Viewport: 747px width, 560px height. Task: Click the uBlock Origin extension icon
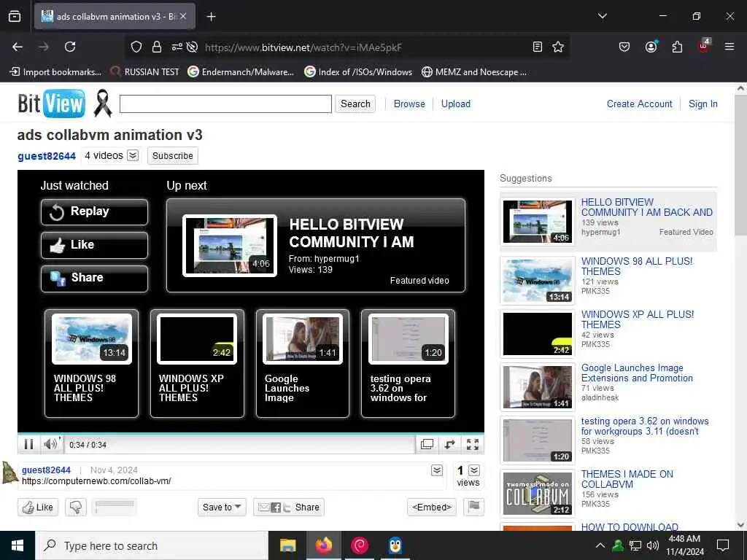704,46
